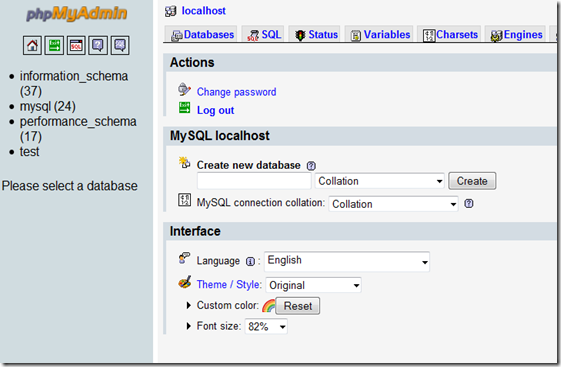Image resolution: width=561 pixels, height=367 pixels.
Task: Expand the Font size disclosure triangle
Action: point(189,326)
